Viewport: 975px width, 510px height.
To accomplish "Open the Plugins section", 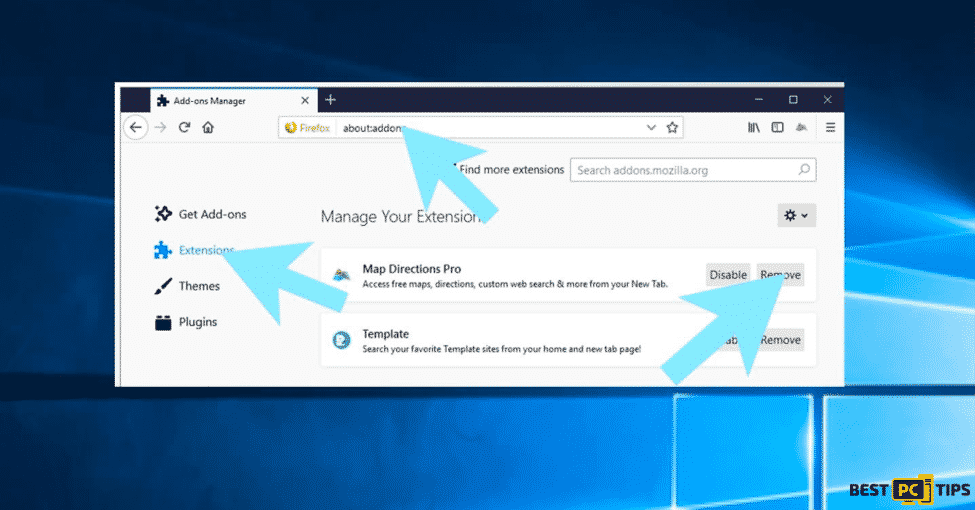I will coord(186,322).
